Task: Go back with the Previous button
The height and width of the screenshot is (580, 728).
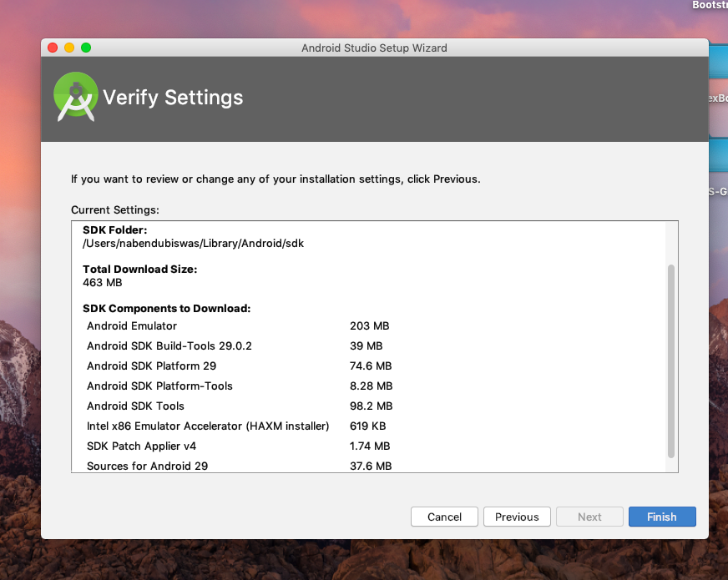Action: coord(517,517)
